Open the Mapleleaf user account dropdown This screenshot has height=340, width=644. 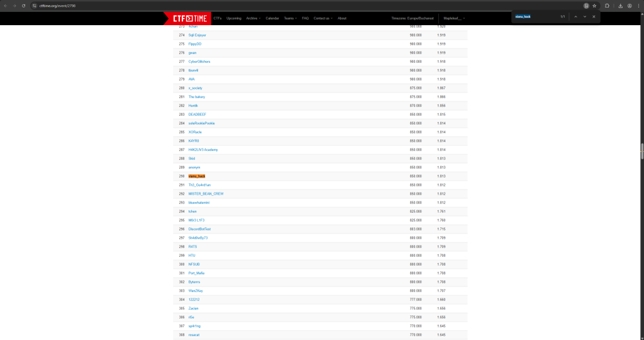[454, 18]
